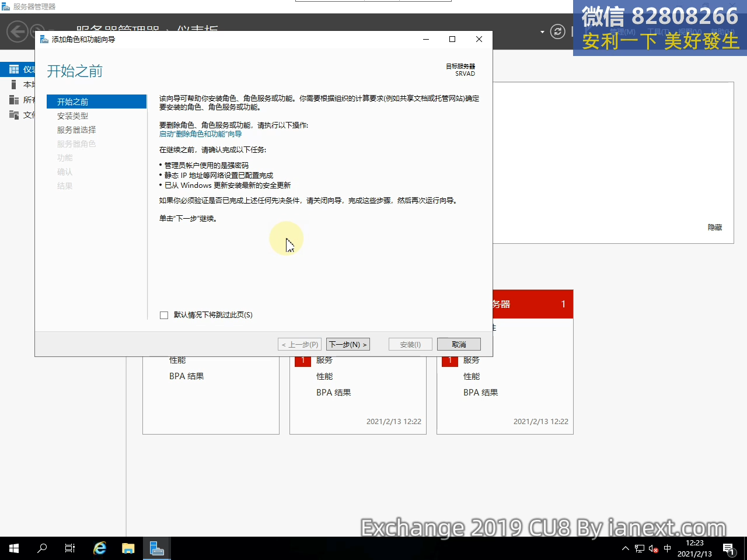This screenshot has height=560, width=747.
Task: Open 服务 in the middle dashboard tile
Action: [x=324, y=360]
